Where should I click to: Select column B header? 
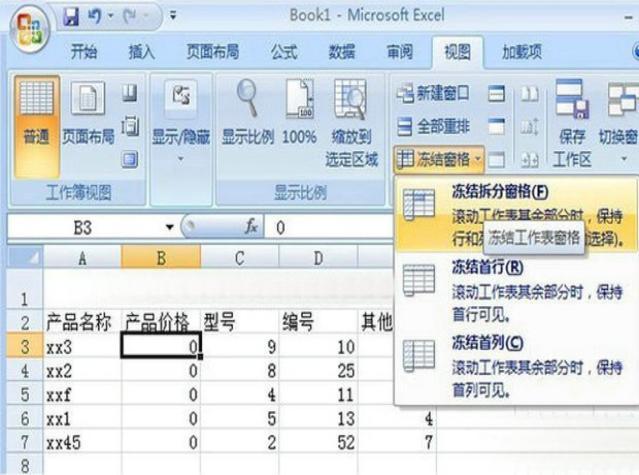pyautogui.click(x=161, y=257)
